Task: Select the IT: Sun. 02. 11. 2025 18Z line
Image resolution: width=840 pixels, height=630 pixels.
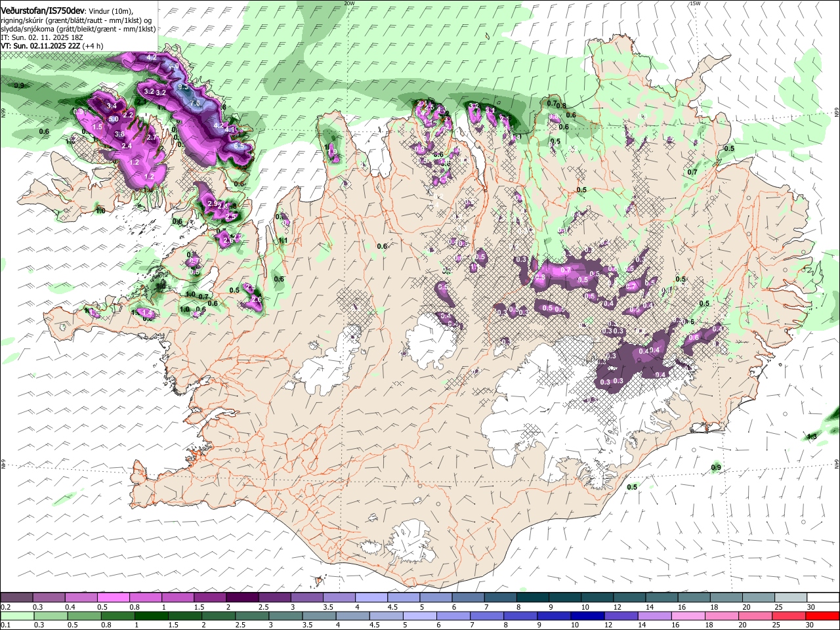Action: (x=41, y=38)
